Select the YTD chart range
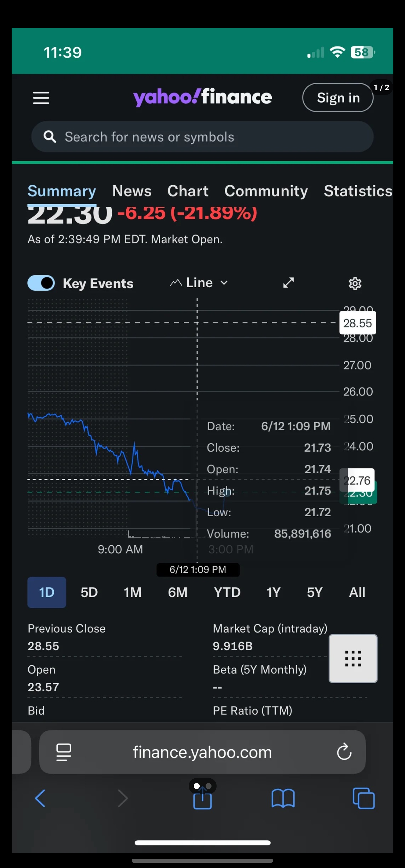This screenshot has width=405, height=868. (x=227, y=592)
